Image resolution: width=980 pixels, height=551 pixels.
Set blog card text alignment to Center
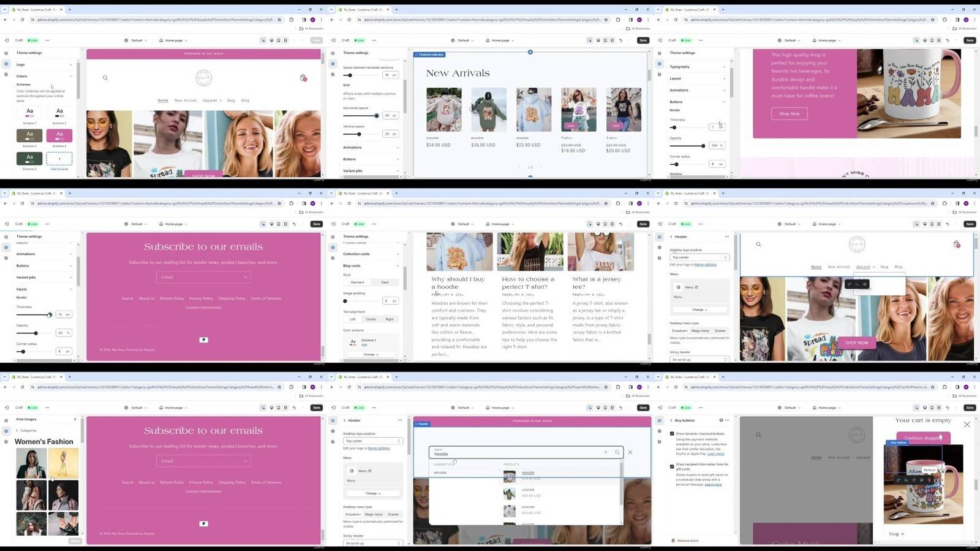pos(371,319)
